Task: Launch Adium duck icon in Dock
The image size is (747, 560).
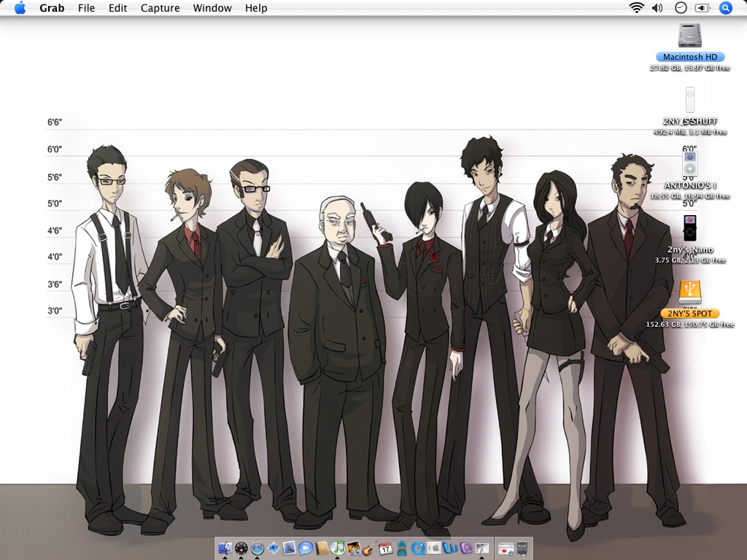Action: pos(402,548)
